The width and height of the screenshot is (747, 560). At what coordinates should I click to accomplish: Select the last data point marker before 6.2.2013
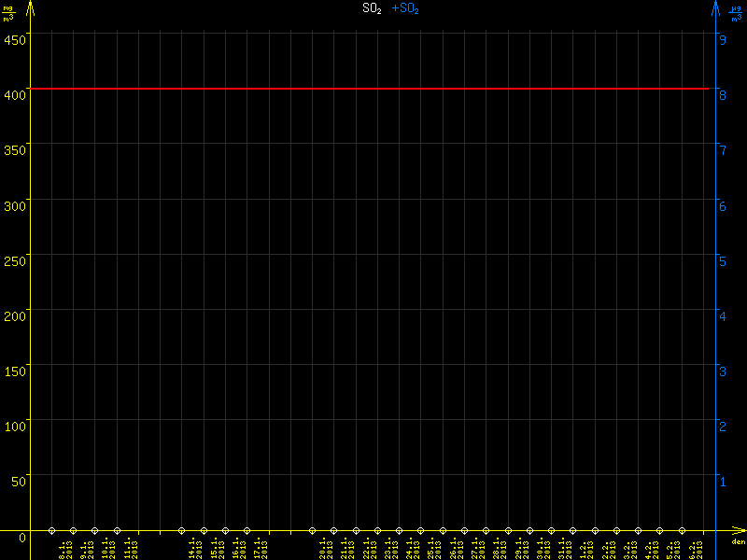coord(682,530)
